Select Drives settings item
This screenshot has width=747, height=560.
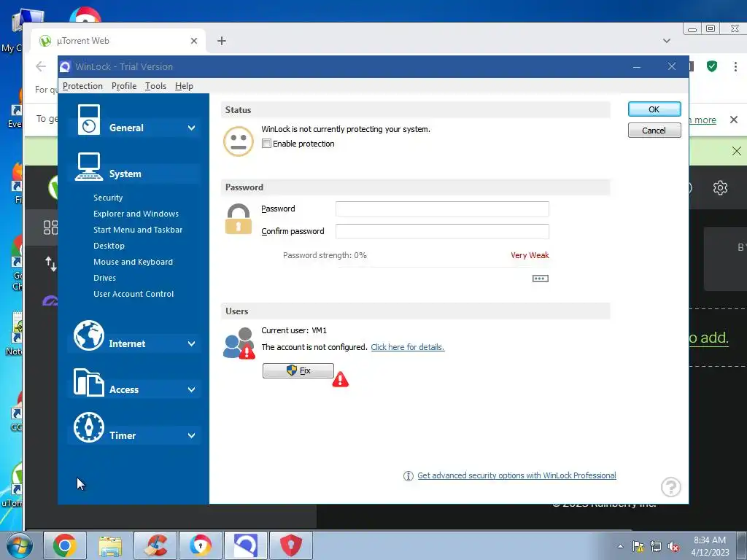(x=105, y=278)
